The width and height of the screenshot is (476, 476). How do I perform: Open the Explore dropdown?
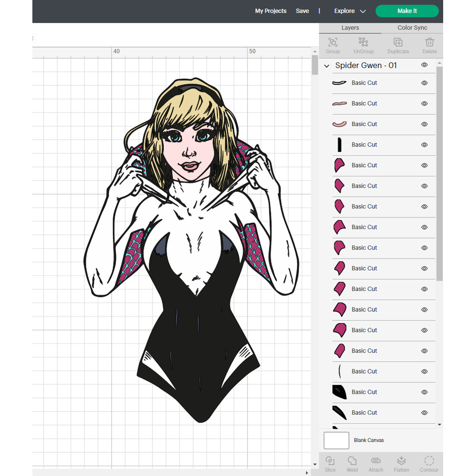point(349,10)
